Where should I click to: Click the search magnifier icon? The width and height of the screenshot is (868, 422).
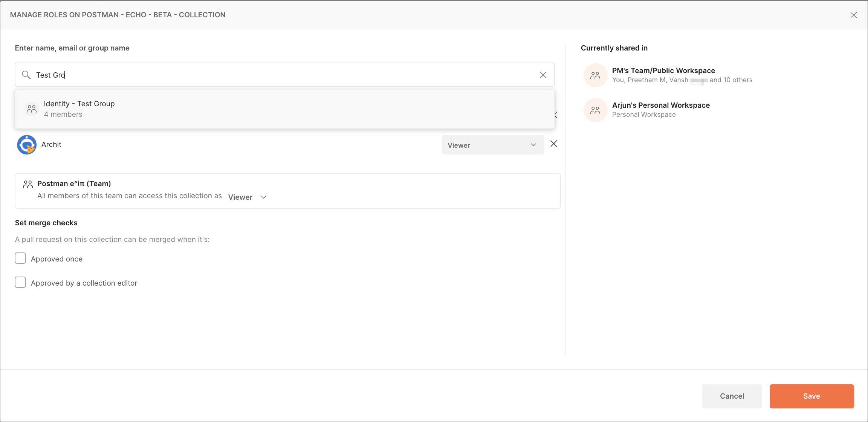click(x=26, y=75)
